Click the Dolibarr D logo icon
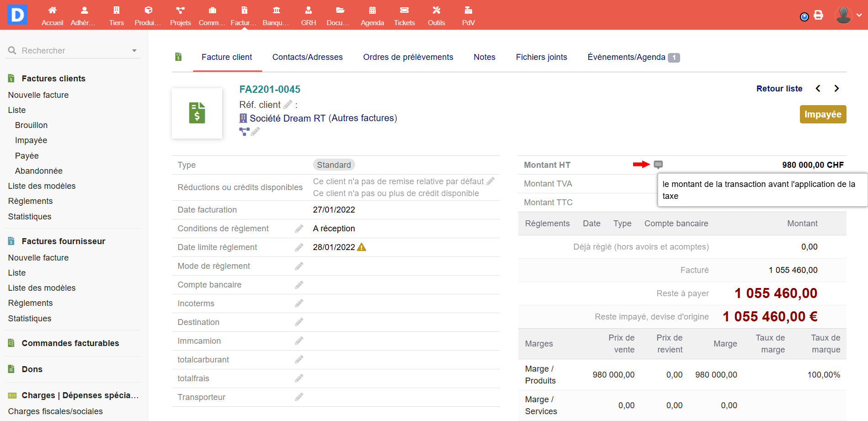The width and height of the screenshot is (868, 421). (17, 15)
